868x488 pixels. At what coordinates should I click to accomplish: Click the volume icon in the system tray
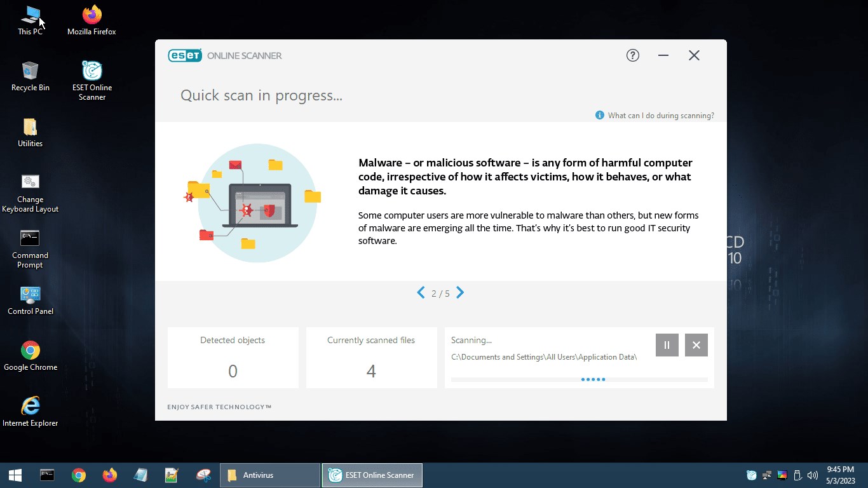pyautogui.click(x=812, y=475)
